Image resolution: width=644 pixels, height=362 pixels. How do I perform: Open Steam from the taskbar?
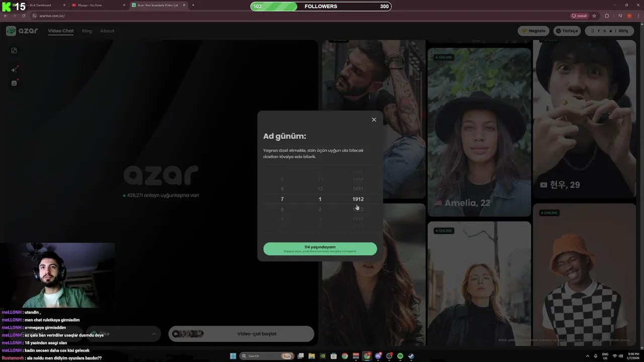pyautogui.click(x=411, y=356)
